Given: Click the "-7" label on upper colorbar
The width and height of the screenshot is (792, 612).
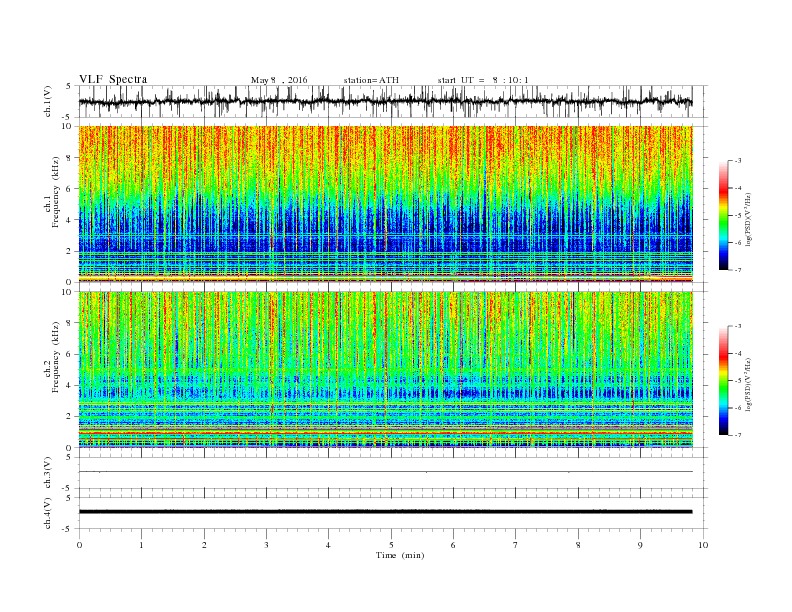Looking at the screenshot, I should (x=738, y=270).
